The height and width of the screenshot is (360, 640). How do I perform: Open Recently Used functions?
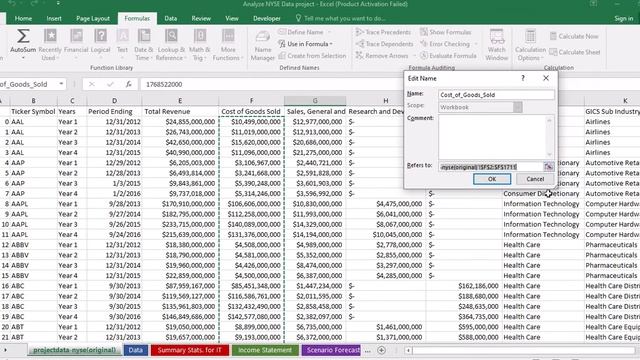50,44
